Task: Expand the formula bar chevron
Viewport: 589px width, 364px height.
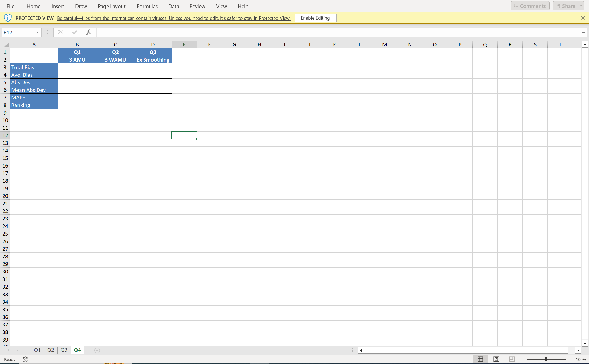Action: (x=583, y=32)
